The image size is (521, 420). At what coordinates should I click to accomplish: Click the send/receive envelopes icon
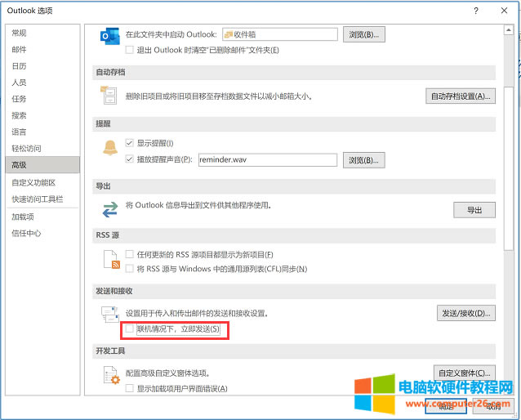point(110,315)
